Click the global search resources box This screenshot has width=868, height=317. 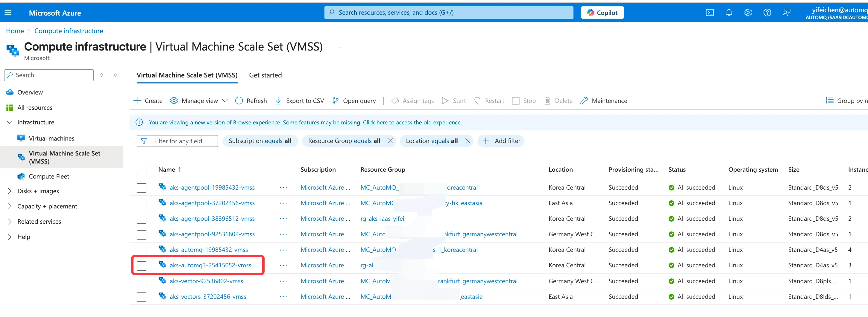pos(448,13)
